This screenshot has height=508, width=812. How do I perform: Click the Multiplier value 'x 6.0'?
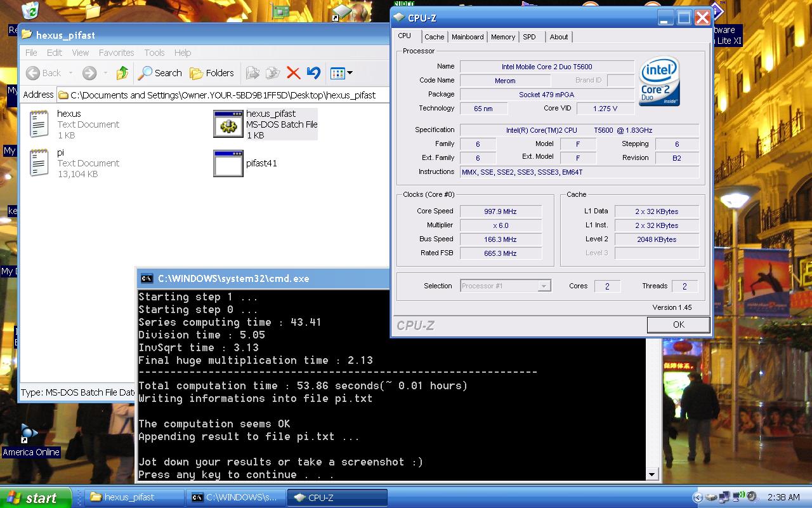[501, 225]
